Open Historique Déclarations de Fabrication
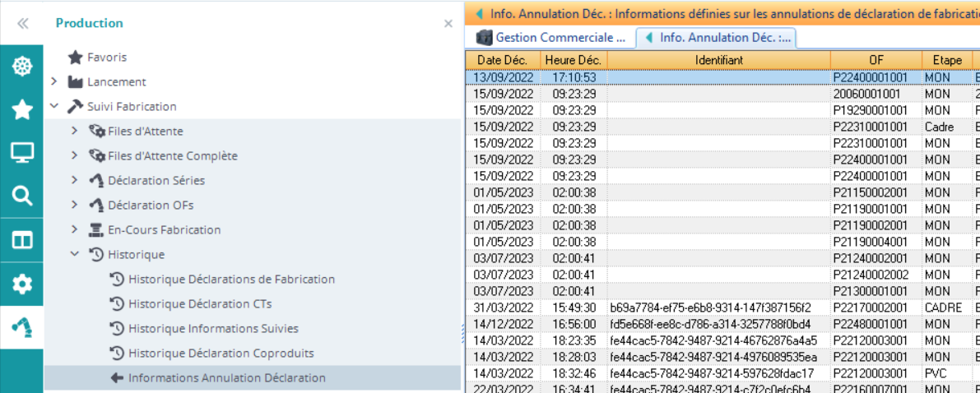The height and width of the screenshot is (393, 980). pyautogui.click(x=231, y=280)
